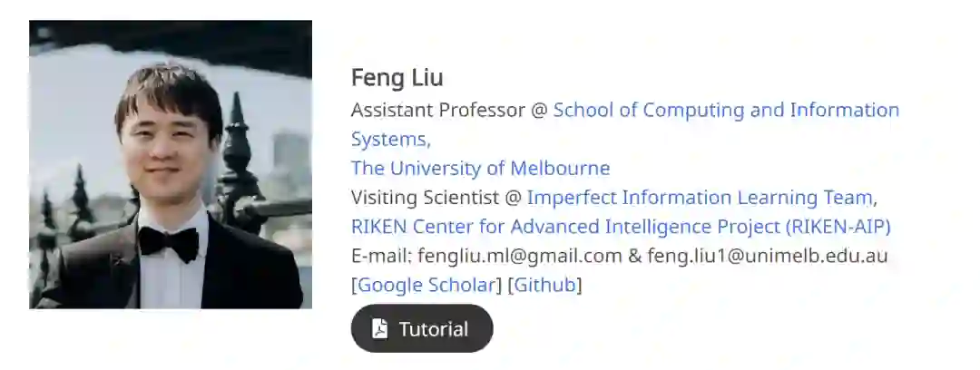This screenshot has width=980, height=370.
Task: Select the feng.liu1@unimelb.edu.au email address
Action: pos(767,256)
